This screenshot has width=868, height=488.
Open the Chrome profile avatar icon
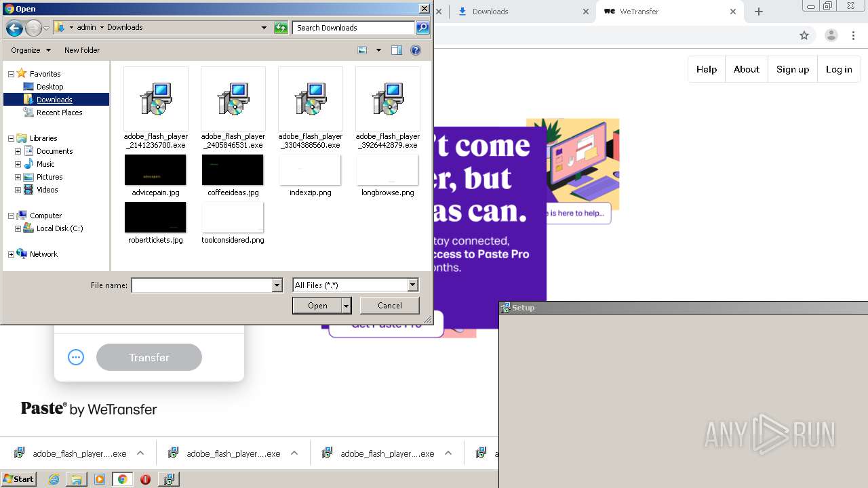click(x=831, y=35)
